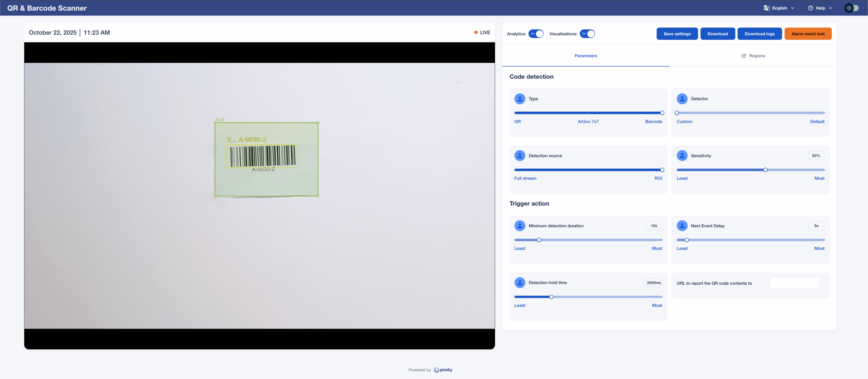Select the Parameters tab

click(x=586, y=56)
